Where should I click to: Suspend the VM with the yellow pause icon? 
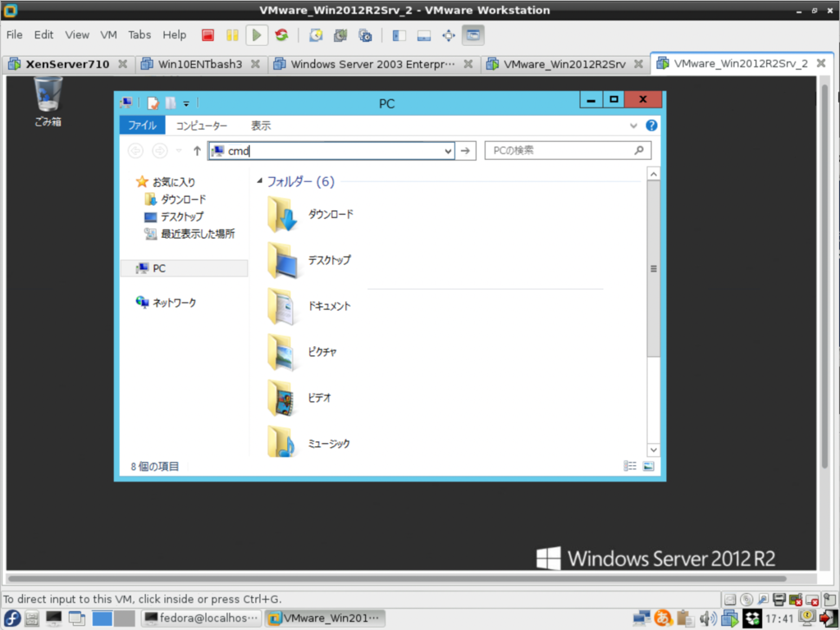pos(232,35)
